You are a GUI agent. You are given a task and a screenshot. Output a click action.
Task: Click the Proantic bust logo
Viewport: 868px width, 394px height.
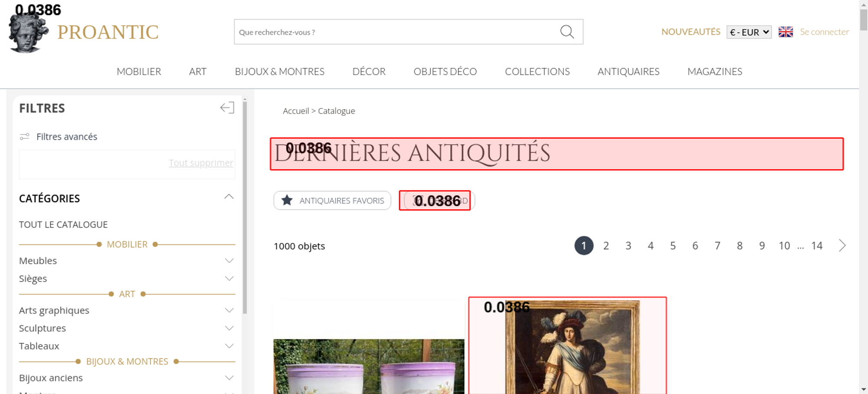pyautogui.click(x=28, y=33)
